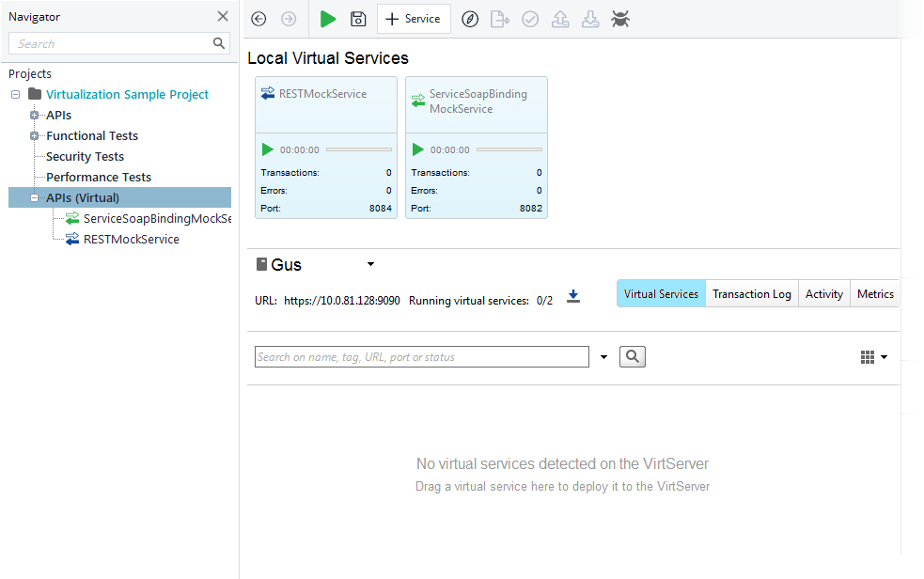Collapse the Virtualization Sample Project node
The image size is (924, 579).
click(x=14, y=94)
